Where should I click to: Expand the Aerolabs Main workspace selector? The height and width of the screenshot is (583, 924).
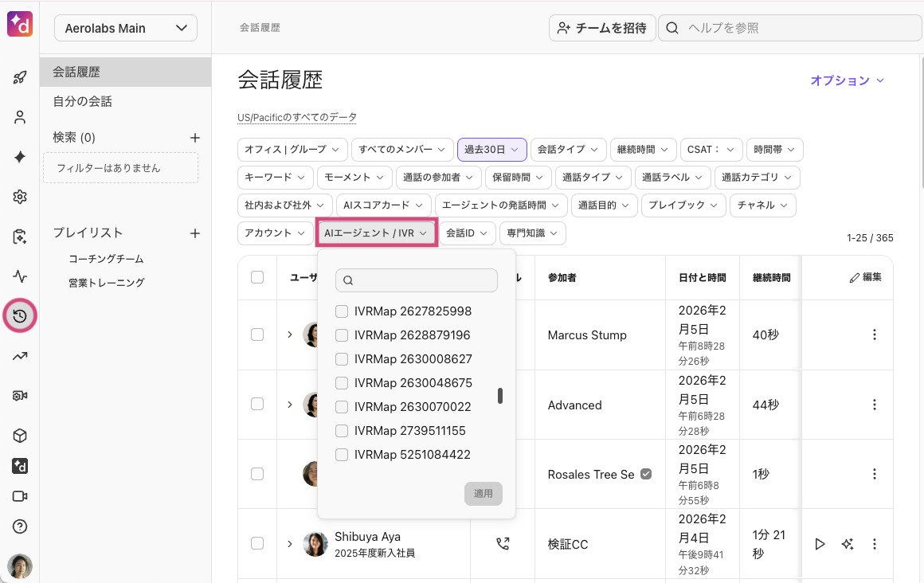pyautogui.click(x=125, y=28)
